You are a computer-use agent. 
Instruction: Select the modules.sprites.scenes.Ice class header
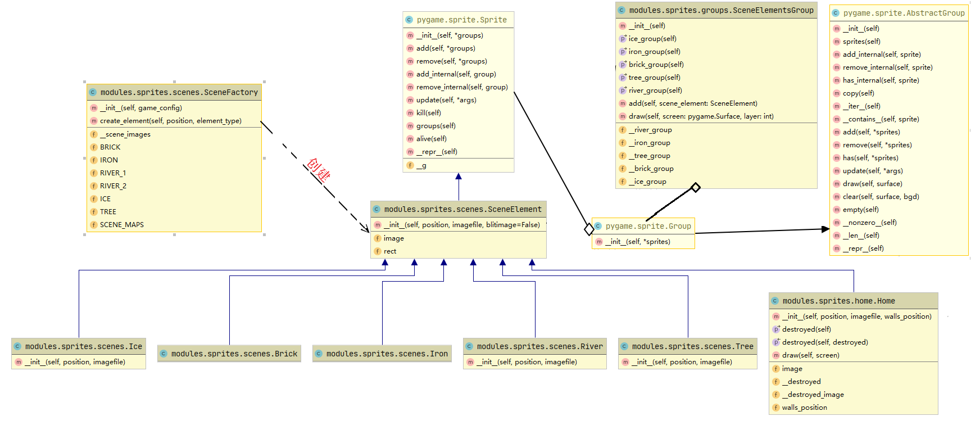coord(79,346)
